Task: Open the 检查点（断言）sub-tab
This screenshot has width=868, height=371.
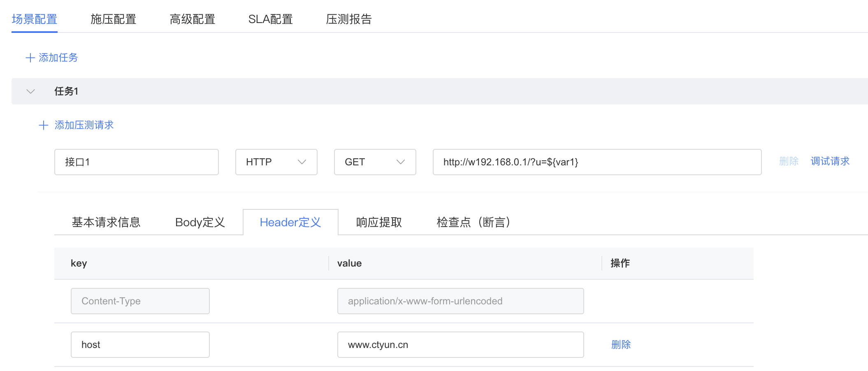Action: (473, 223)
